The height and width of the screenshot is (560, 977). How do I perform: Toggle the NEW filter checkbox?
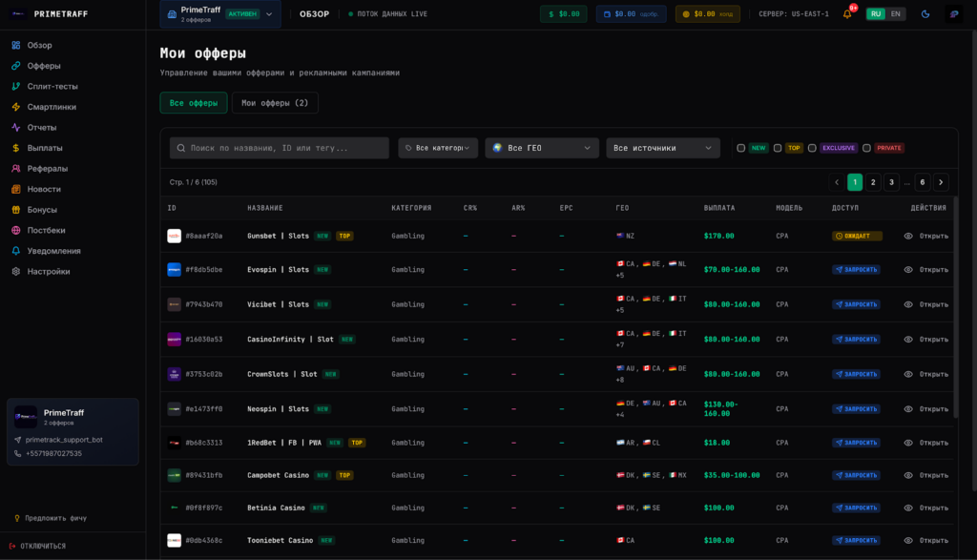click(x=740, y=148)
